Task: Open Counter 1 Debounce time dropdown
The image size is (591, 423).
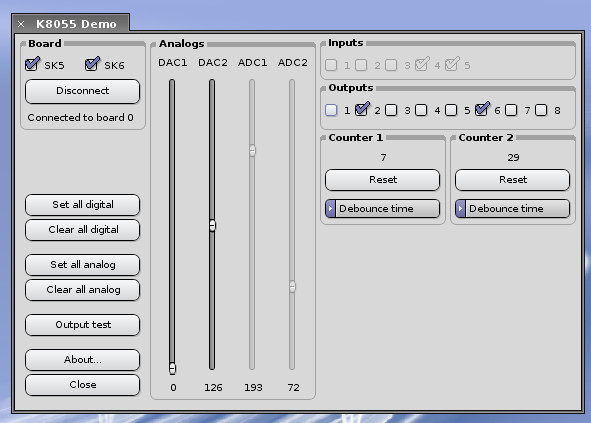Action: (x=382, y=208)
